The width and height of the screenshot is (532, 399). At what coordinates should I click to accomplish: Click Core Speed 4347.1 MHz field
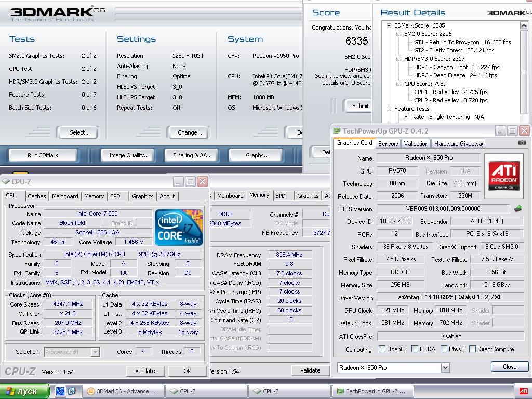click(x=68, y=304)
